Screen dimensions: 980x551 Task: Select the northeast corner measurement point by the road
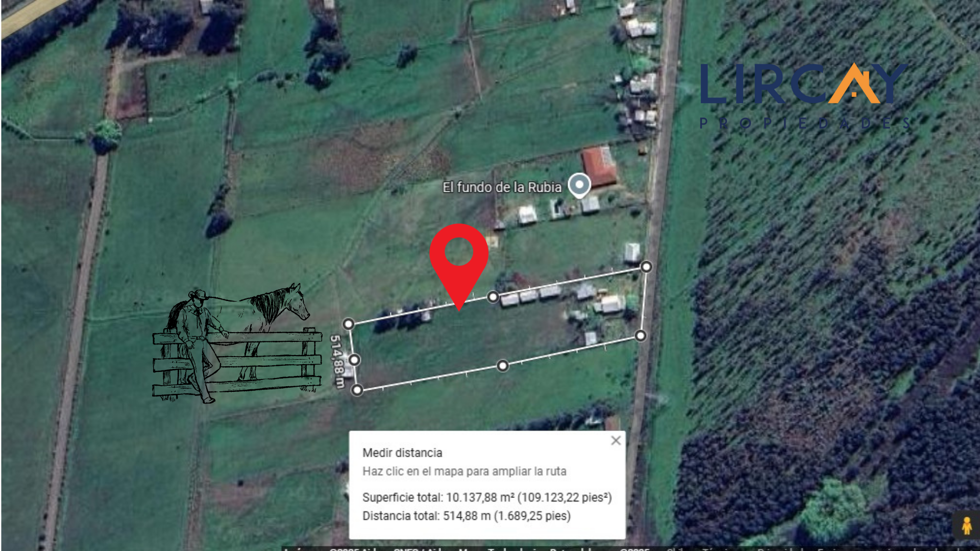click(646, 267)
